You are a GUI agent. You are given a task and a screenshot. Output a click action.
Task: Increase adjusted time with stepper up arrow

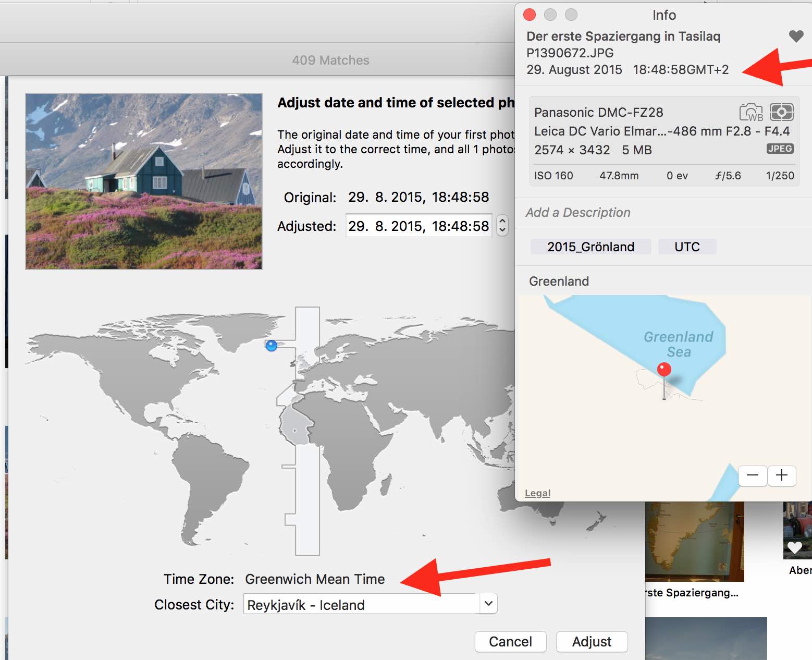pos(502,221)
